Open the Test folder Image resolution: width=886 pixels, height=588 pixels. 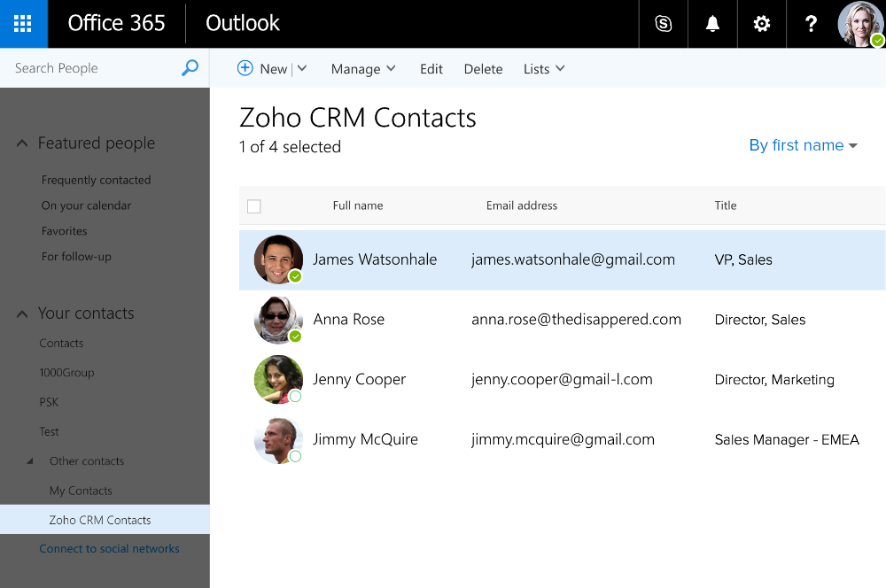(49, 431)
